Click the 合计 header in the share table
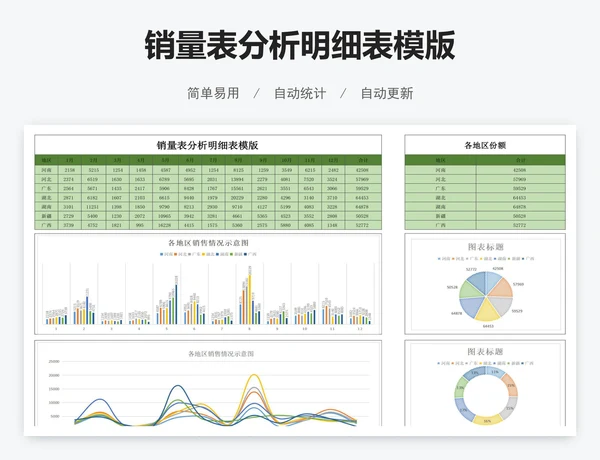The height and width of the screenshot is (460, 600). tap(520, 160)
